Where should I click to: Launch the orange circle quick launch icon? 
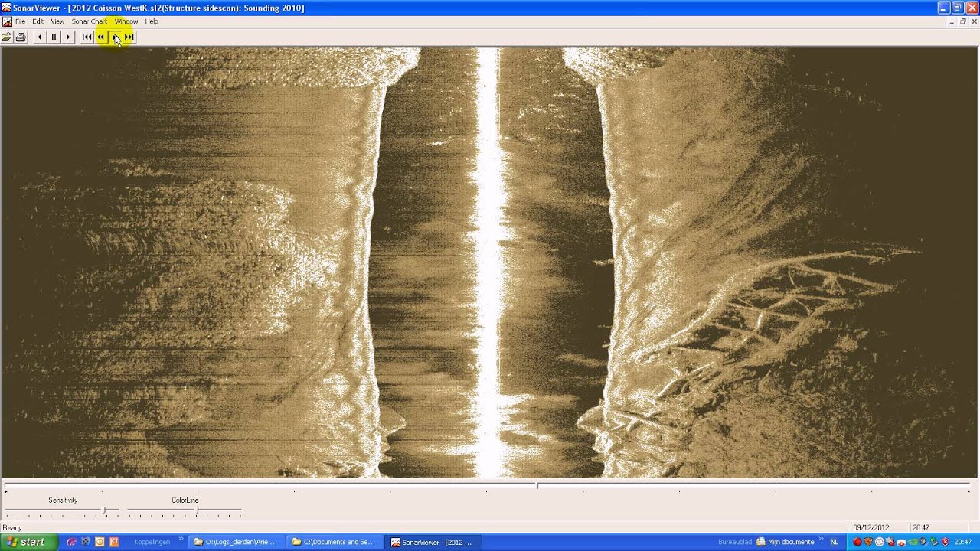[x=100, y=542]
